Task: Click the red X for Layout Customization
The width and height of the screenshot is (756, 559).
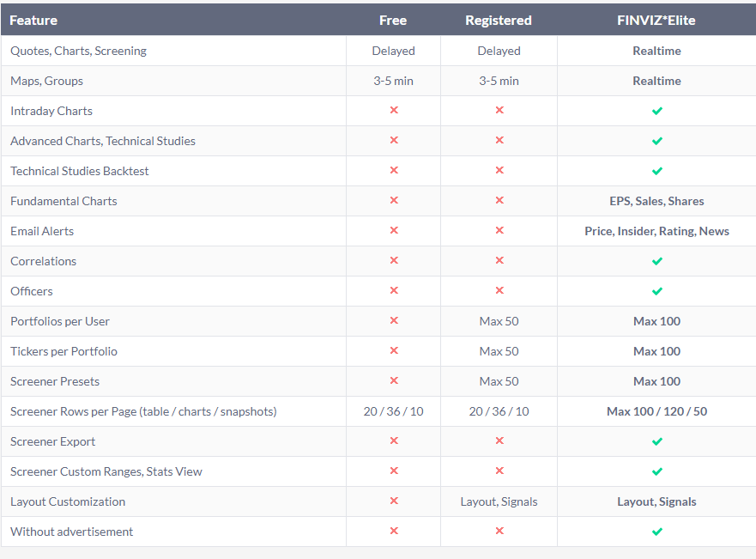Action: click(394, 501)
